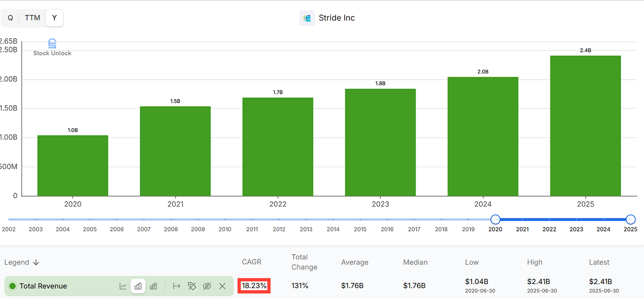The height and width of the screenshot is (299, 644).
Task: Click the crossed-out eye icon for Total Revenue
Action: click(x=207, y=286)
